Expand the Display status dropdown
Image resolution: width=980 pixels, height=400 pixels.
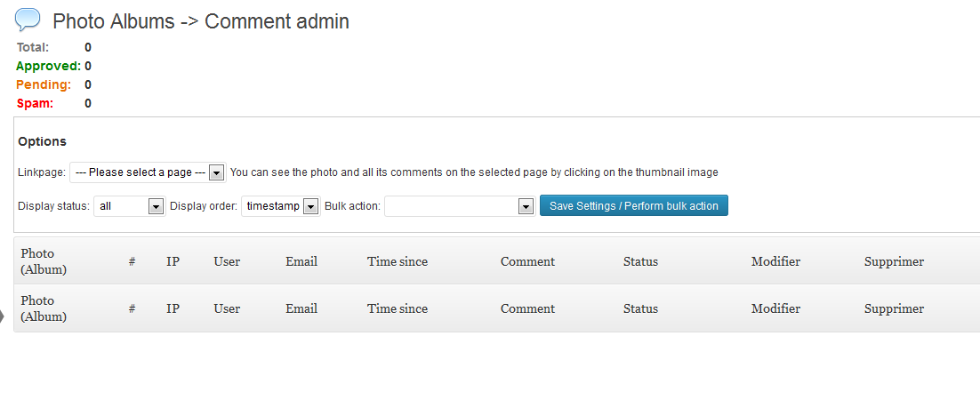(129, 206)
